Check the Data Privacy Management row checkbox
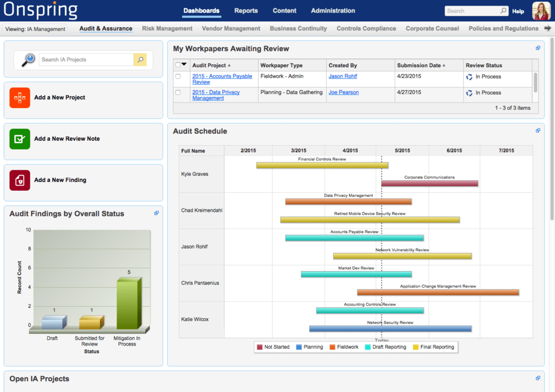This screenshot has height=392, width=555. 178,93
